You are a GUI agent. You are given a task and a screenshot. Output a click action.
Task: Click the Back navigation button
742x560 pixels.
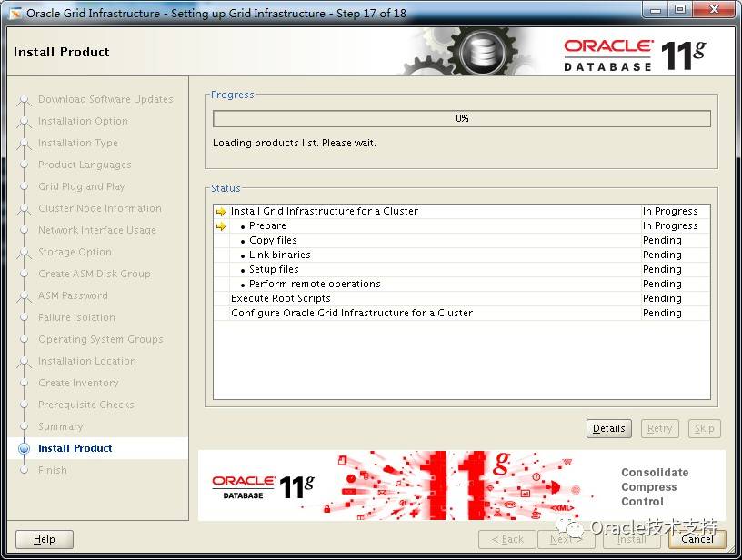click(x=507, y=539)
